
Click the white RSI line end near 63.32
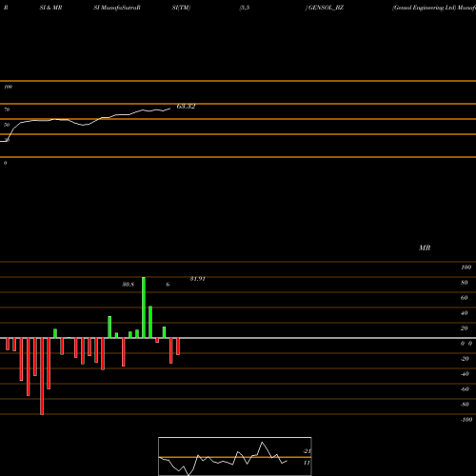169,109
